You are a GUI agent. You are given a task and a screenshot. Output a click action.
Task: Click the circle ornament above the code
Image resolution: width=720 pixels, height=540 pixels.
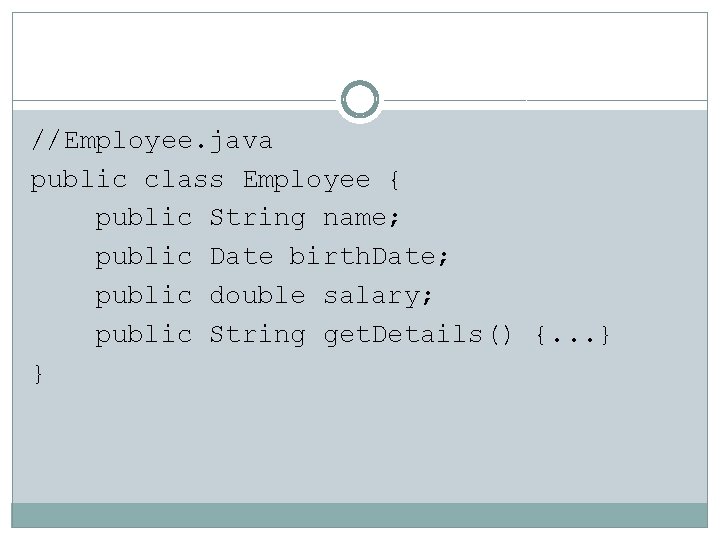pyautogui.click(x=360, y=100)
